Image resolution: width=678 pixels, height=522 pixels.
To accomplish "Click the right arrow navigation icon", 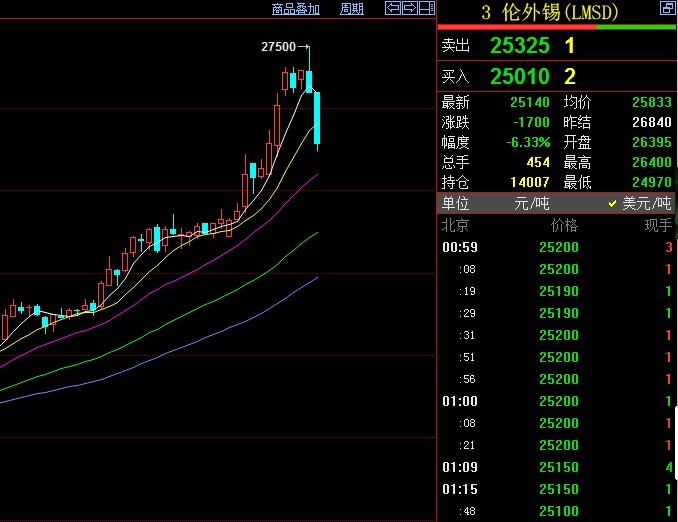I will pyautogui.click(x=410, y=8).
